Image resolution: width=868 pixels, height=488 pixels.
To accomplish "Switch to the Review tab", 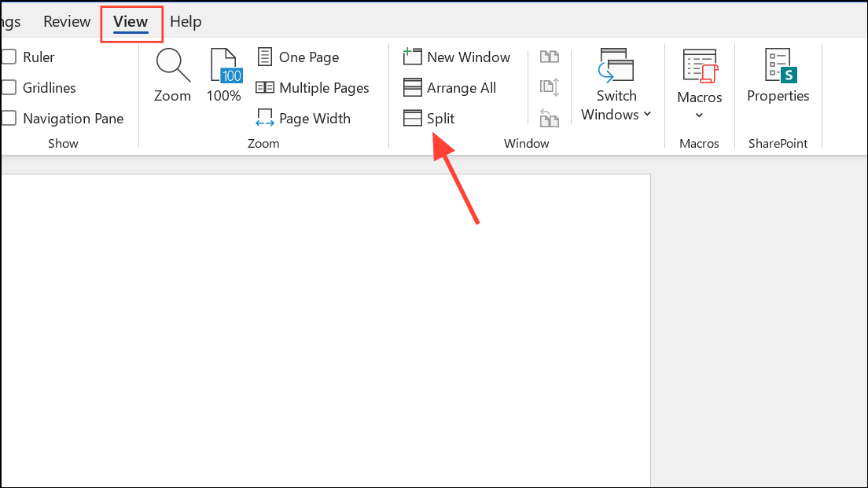I will [x=67, y=21].
